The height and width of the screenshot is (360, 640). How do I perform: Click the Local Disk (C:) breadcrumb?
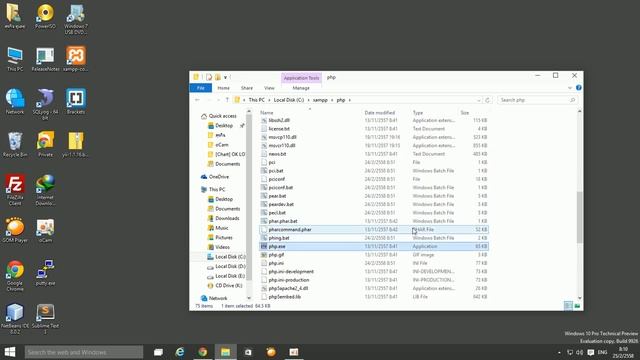click(289, 100)
